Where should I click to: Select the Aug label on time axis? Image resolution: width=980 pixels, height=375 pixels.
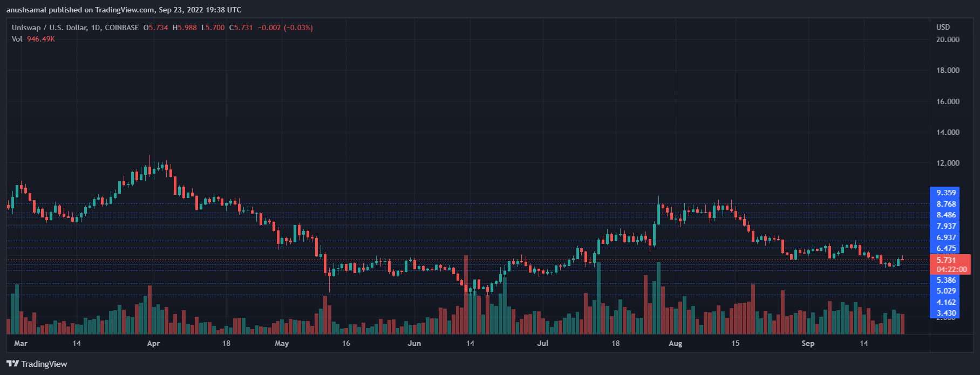tap(675, 343)
